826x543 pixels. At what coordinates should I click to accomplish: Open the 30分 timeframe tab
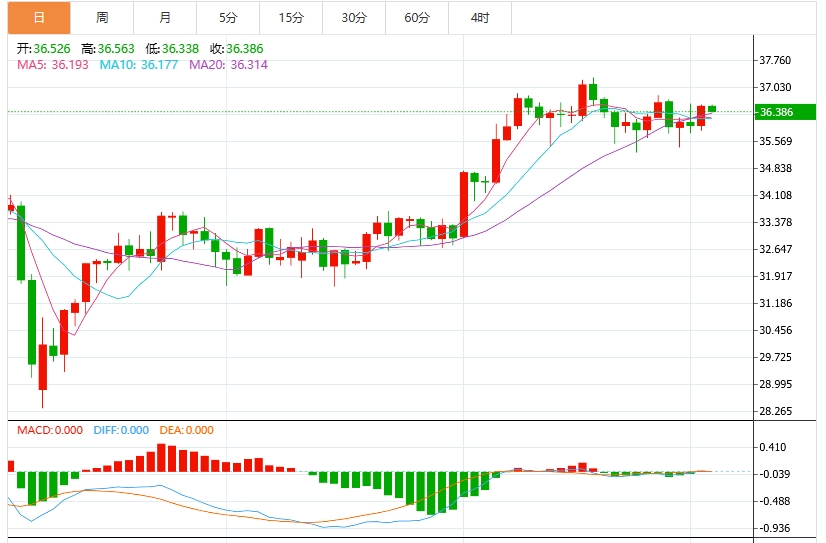point(354,18)
